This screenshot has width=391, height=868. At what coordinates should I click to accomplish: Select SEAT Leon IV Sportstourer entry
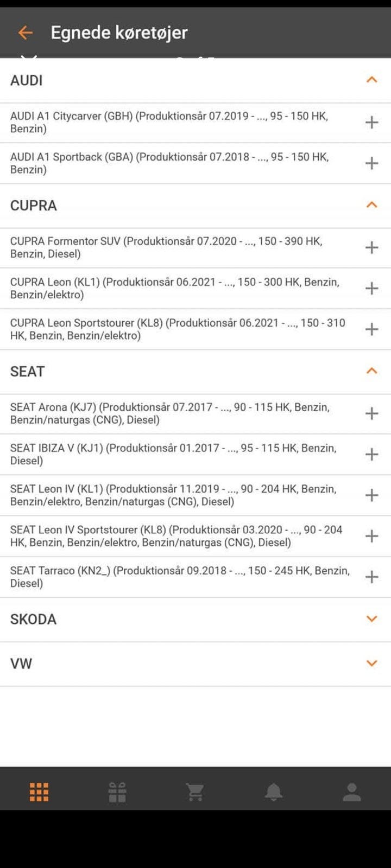(176, 536)
